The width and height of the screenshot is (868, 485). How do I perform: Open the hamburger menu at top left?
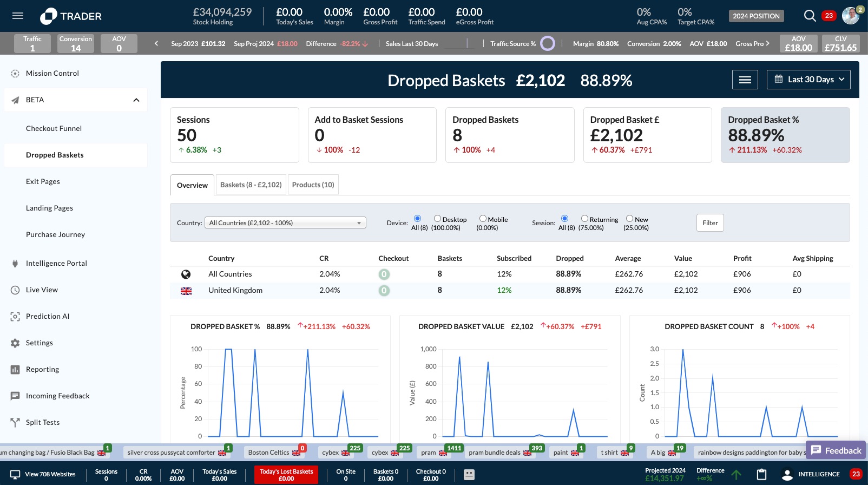click(x=18, y=16)
